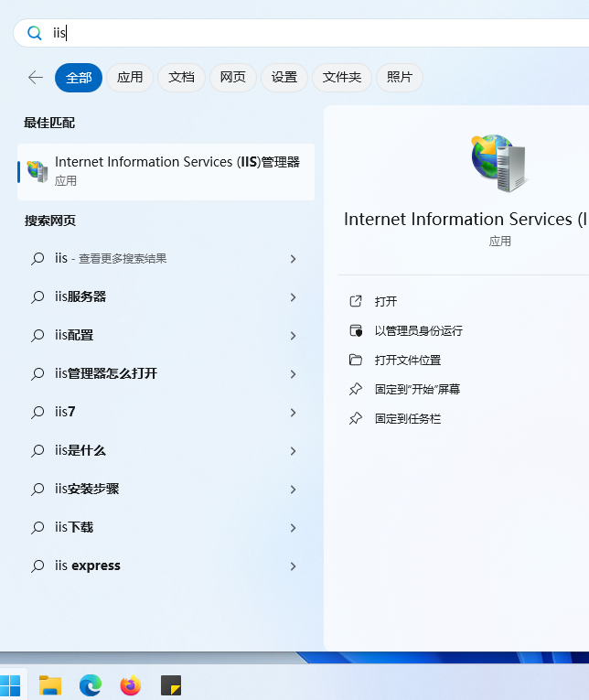Switch to the 照片 filter tab
Image resolution: width=589 pixels, height=700 pixels.
pos(400,78)
